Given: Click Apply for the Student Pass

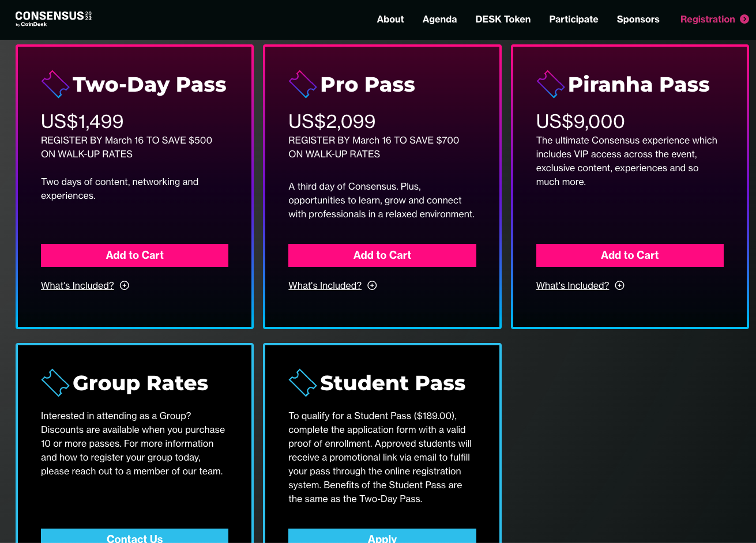Looking at the screenshot, I should click(x=382, y=537).
